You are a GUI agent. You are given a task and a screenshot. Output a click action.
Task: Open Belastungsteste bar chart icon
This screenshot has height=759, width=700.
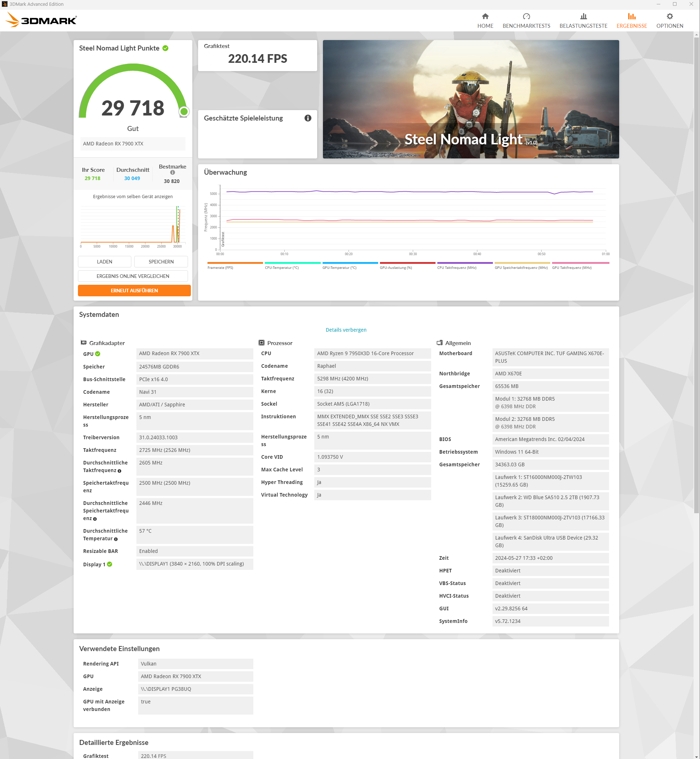(583, 16)
